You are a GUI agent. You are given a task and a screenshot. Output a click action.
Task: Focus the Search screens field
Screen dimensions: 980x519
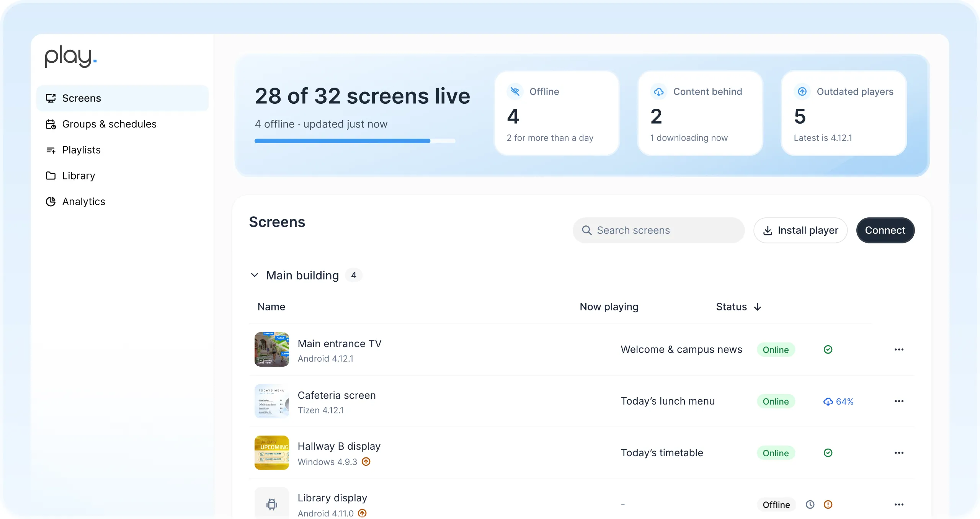click(x=658, y=230)
